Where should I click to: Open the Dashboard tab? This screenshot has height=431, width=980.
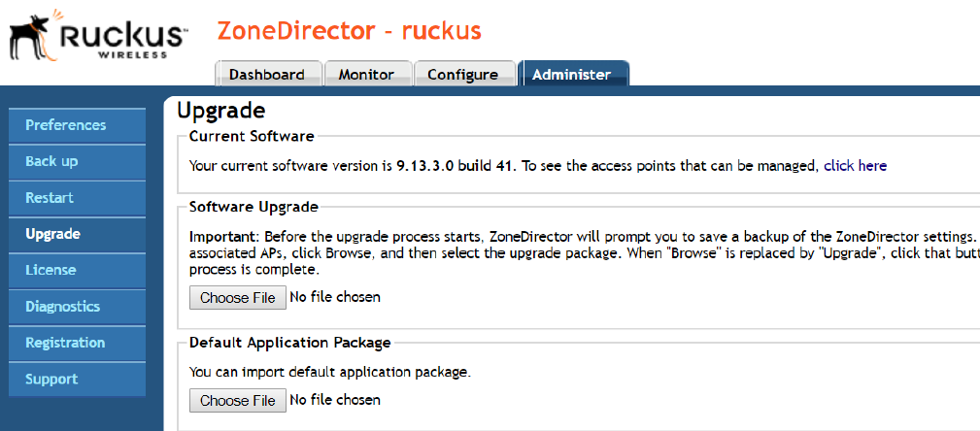point(267,75)
